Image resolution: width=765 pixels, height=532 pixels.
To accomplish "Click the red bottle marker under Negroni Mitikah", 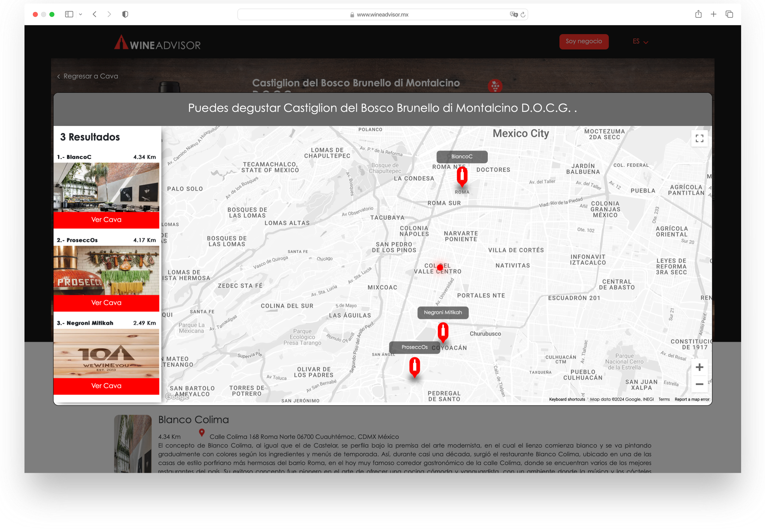I will [x=443, y=333].
